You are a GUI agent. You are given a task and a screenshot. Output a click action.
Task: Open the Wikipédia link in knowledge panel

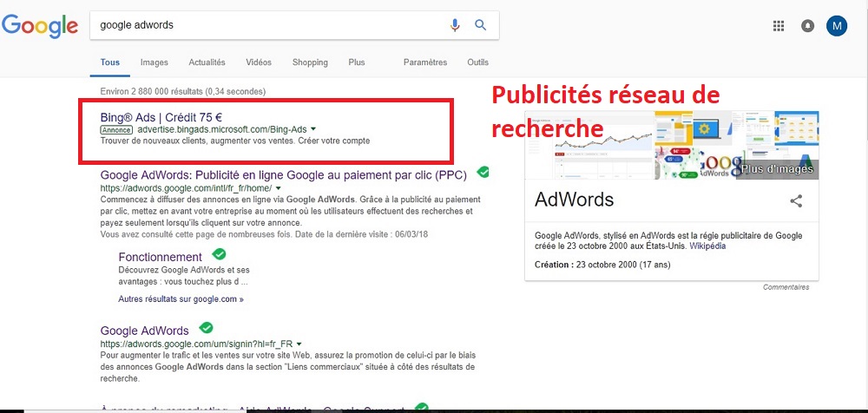tap(708, 246)
